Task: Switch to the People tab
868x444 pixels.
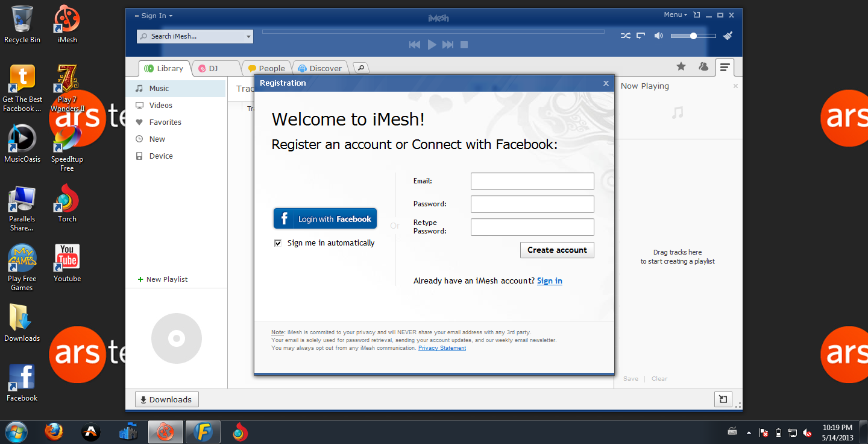Action: (266, 68)
